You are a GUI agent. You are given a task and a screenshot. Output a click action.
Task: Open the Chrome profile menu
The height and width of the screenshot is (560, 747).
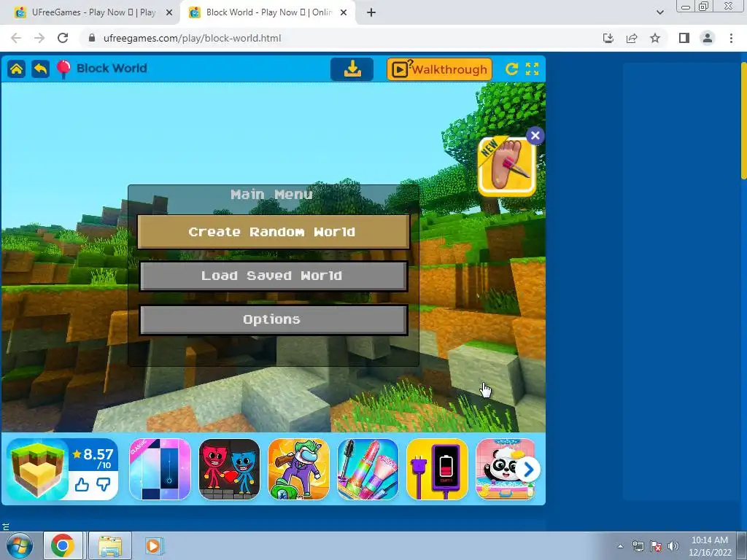tap(708, 38)
